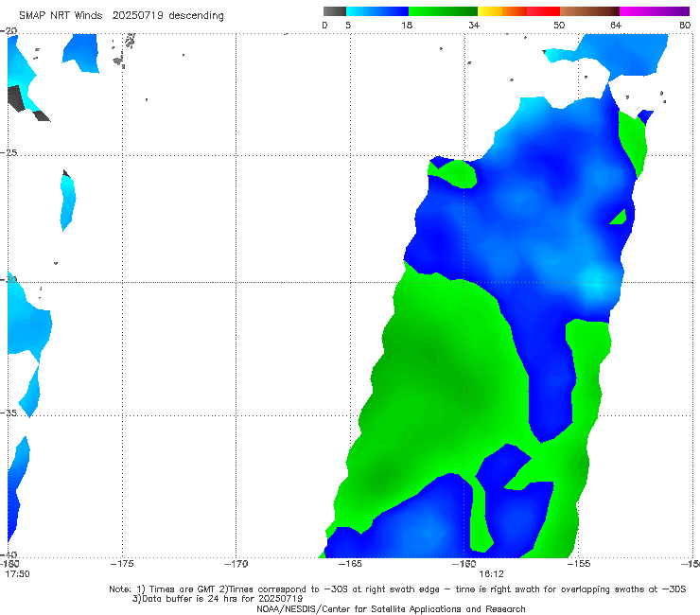Click the note line starting "Note: 1) Times are GMT"
Screen dimensions: 700x615
[x=397, y=589]
